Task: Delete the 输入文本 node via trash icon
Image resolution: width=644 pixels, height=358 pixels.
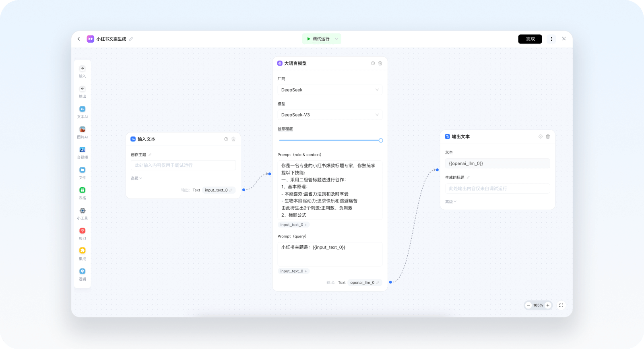Action: [233, 139]
